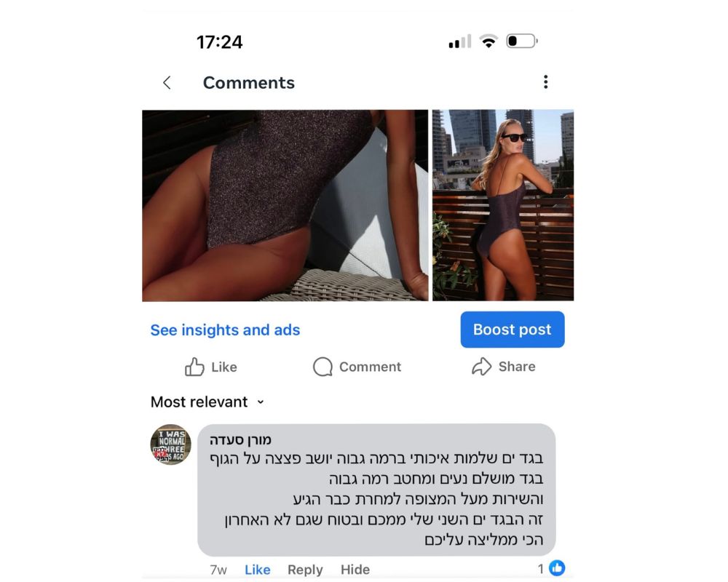Image resolution: width=728 pixels, height=582 pixels.
Task: Open the commenter's profile picture
Action: [x=170, y=445]
